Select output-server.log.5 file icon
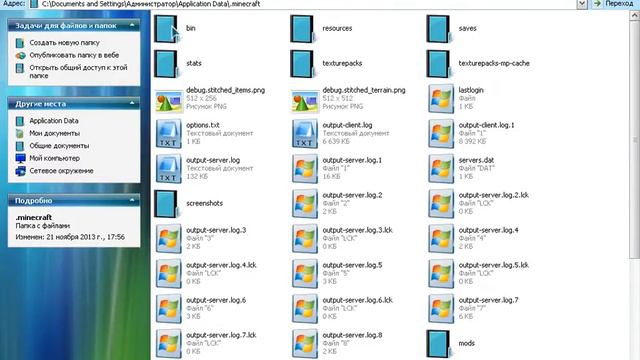Screen dimensions: 640x360 point(305,274)
